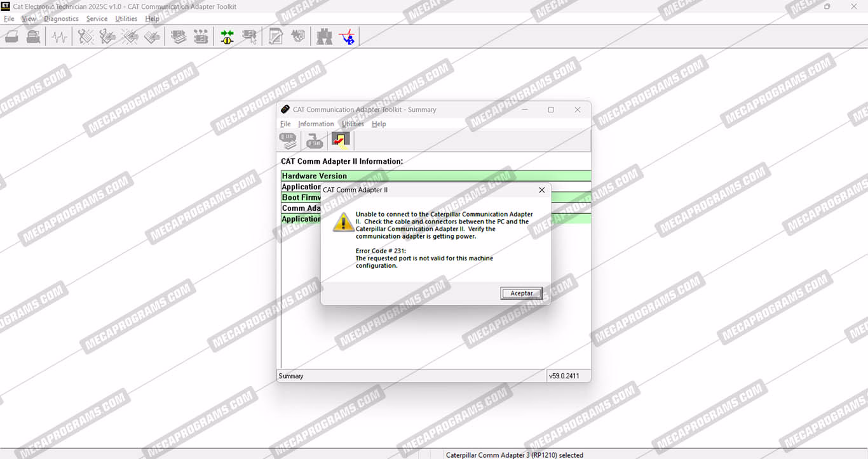This screenshot has height=459, width=868.
Task: Click the red arrow exit door icon
Action: click(341, 140)
